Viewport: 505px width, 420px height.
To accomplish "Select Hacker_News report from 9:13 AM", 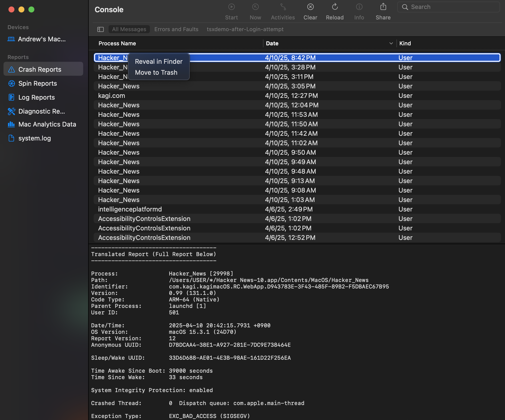I will point(297,181).
